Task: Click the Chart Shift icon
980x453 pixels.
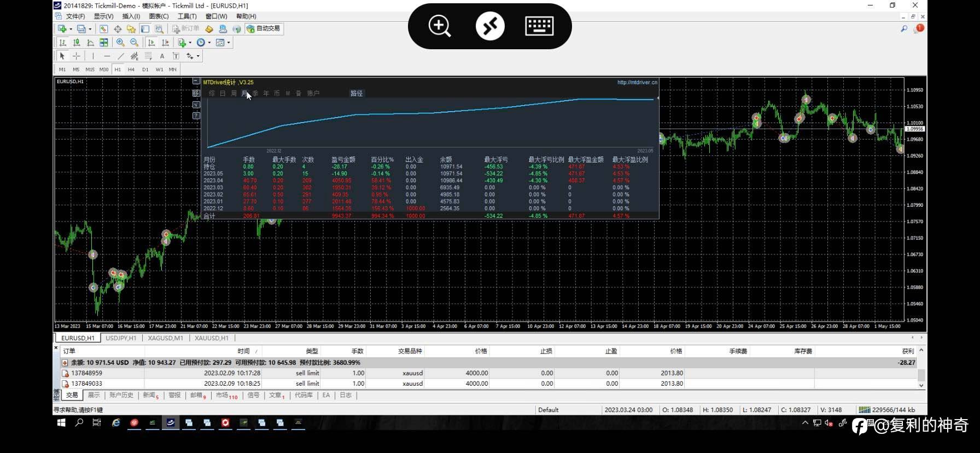Action: 165,43
